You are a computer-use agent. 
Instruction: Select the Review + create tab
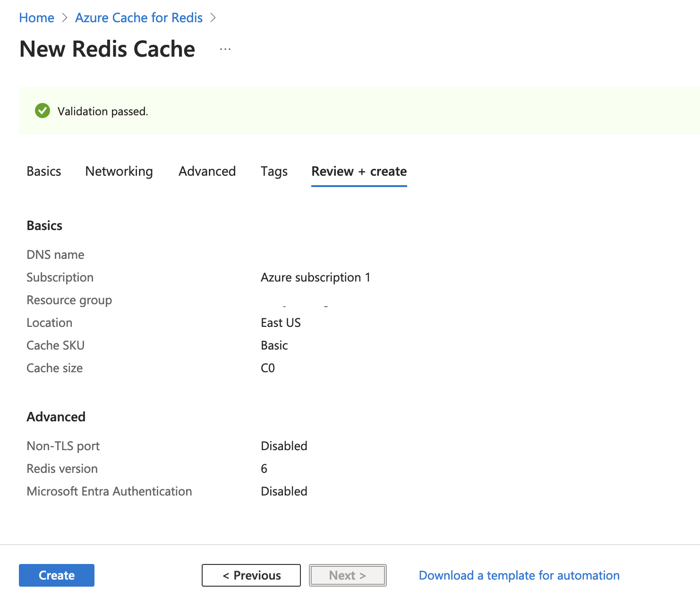click(x=359, y=171)
